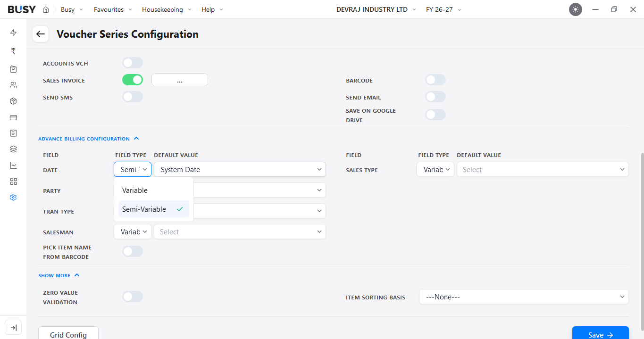Open the layers/stack sidebar icon
The image size is (644, 339).
pyautogui.click(x=13, y=149)
